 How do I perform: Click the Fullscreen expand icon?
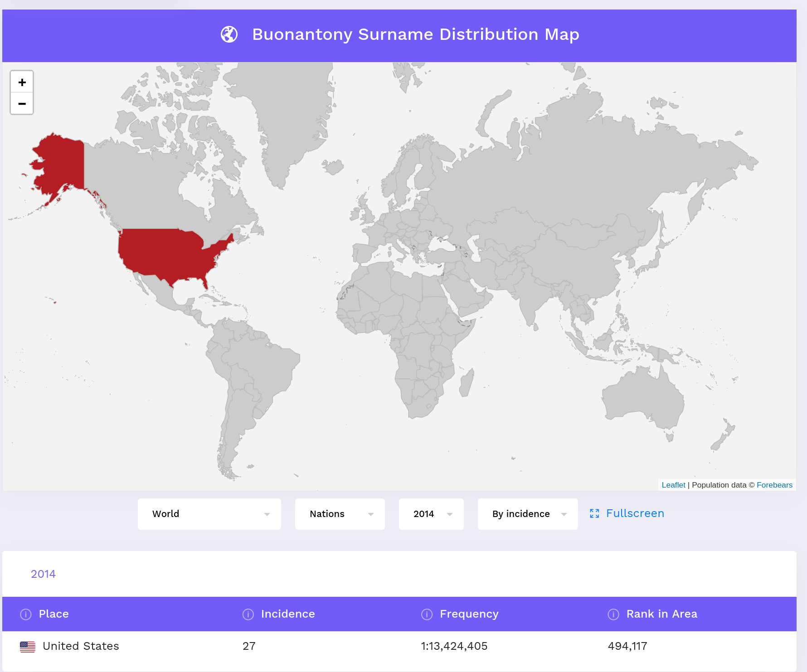pyautogui.click(x=594, y=513)
